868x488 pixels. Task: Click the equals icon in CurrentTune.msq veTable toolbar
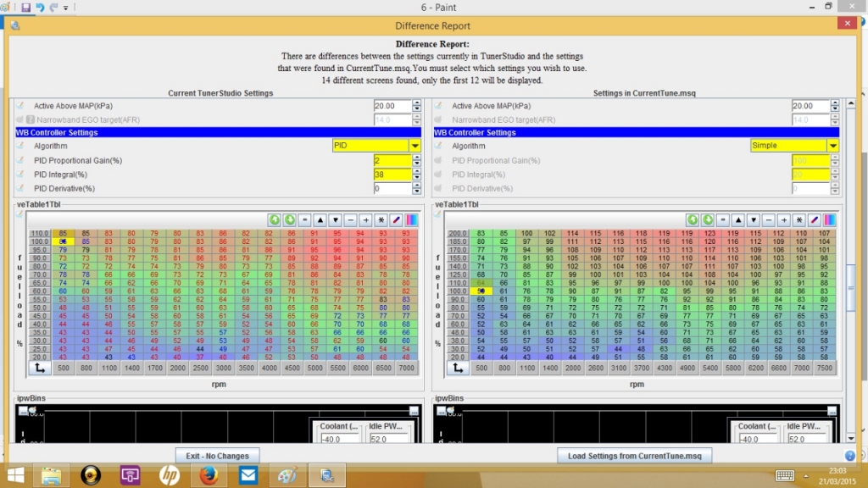[722, 220]
